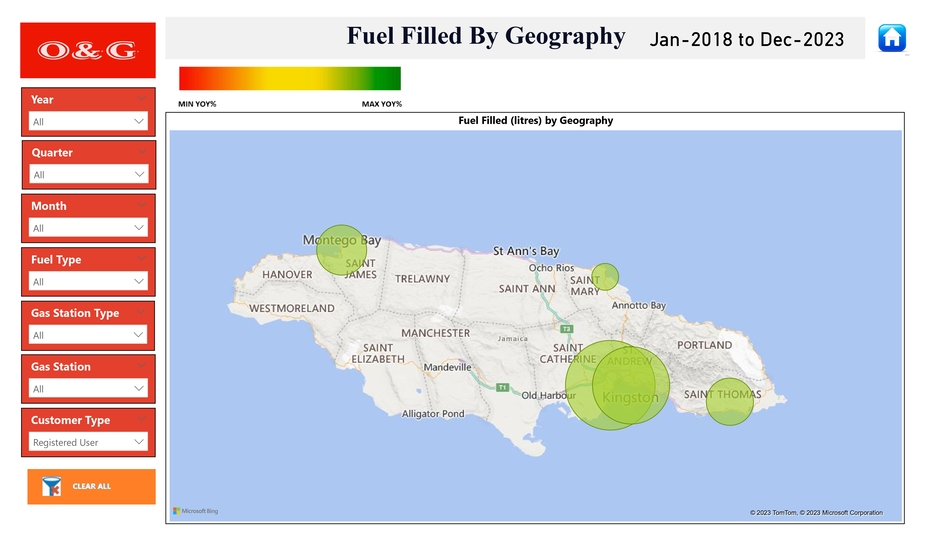Open the Month dropdown list
The image size is (935, 541).
(139, 228)
